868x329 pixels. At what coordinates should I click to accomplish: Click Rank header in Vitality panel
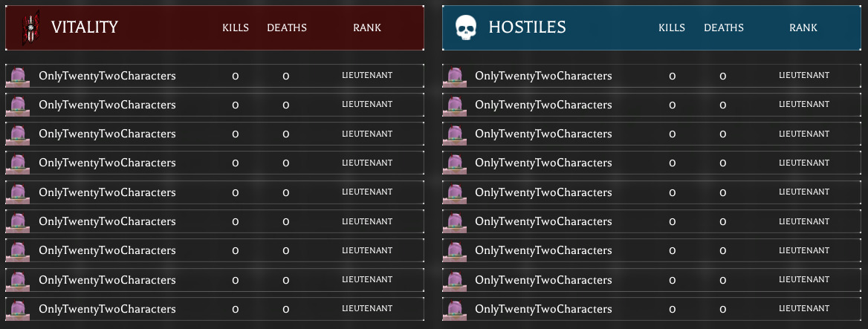coord(367,28)
